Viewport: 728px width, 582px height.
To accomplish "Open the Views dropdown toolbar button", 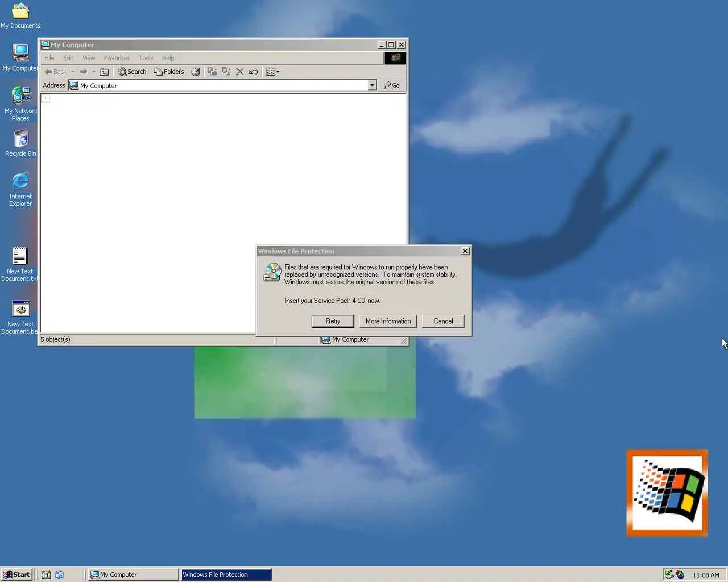I will tap(273, 72).
